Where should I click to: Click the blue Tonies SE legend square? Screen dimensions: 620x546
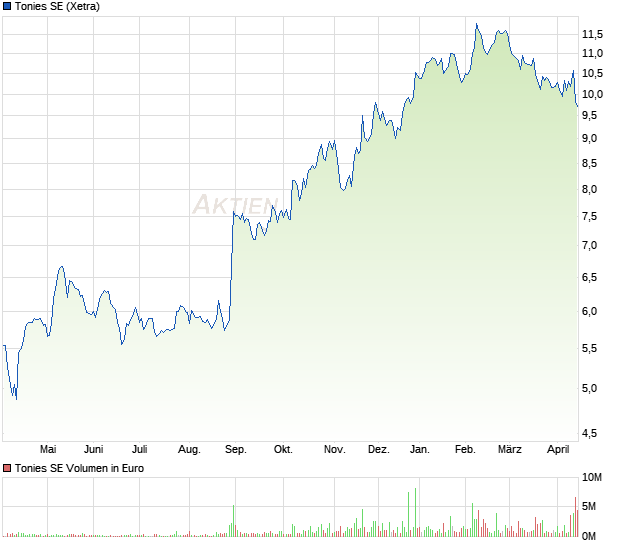[7, 6]
